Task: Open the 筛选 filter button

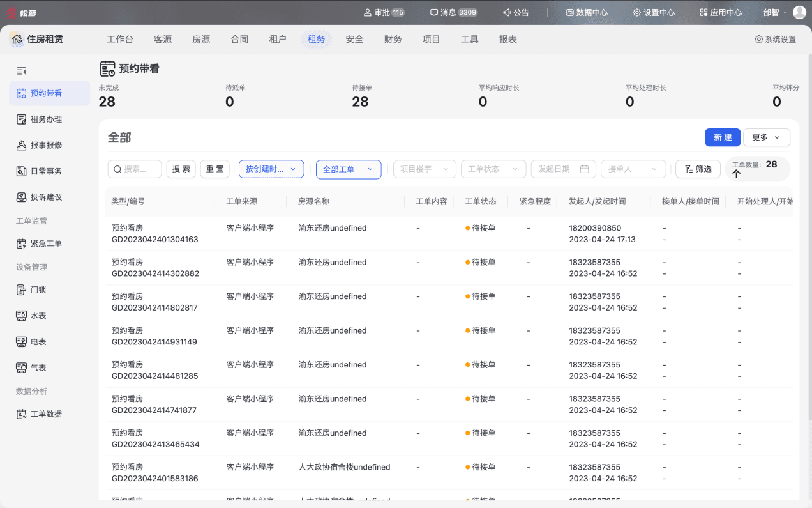Action: (x=698, y=169)
